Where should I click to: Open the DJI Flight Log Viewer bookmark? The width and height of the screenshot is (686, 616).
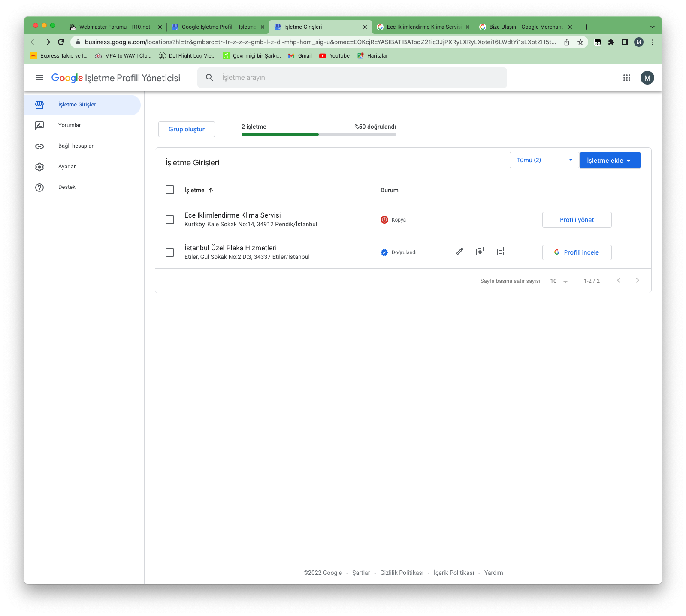pyautogui.click(x=187, y=56)
